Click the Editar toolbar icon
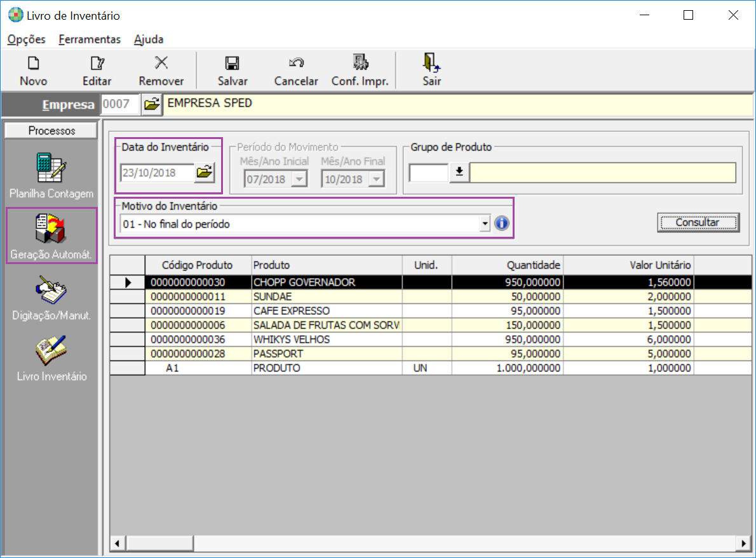 click(97, 63)
